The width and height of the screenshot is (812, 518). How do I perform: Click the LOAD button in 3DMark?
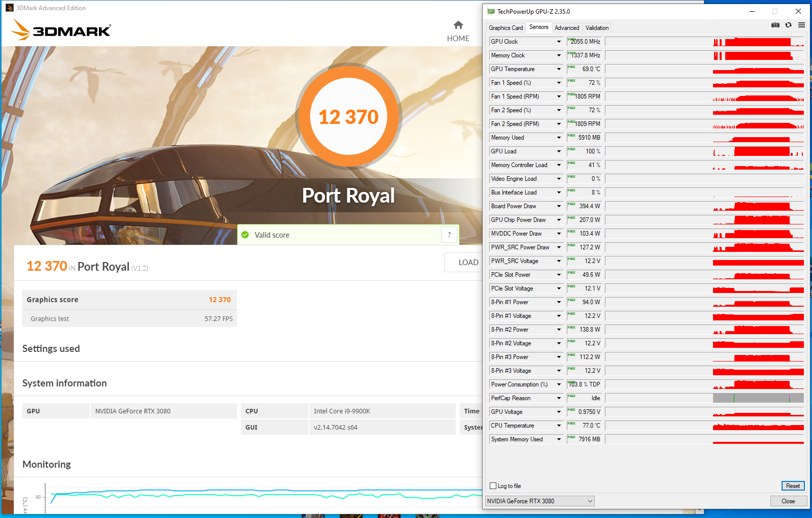(463, 263)
